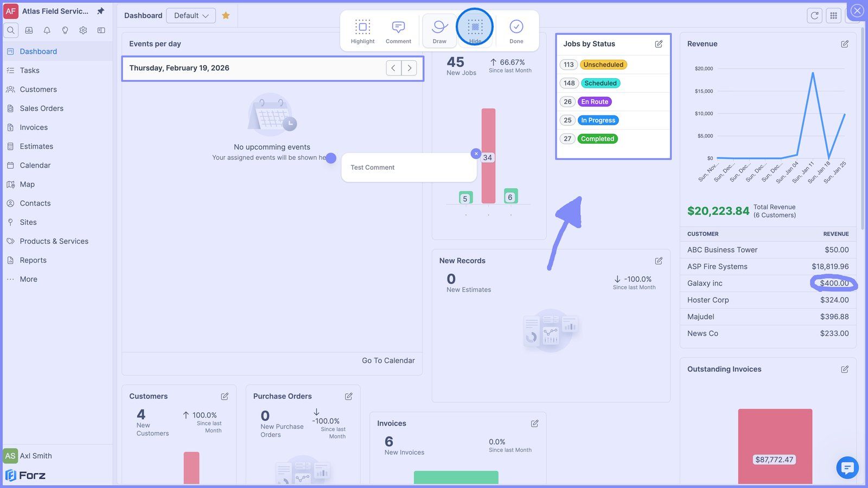Click the search magnifier icon in sidebar
868x488 pixels.
(x=11, y=30)
